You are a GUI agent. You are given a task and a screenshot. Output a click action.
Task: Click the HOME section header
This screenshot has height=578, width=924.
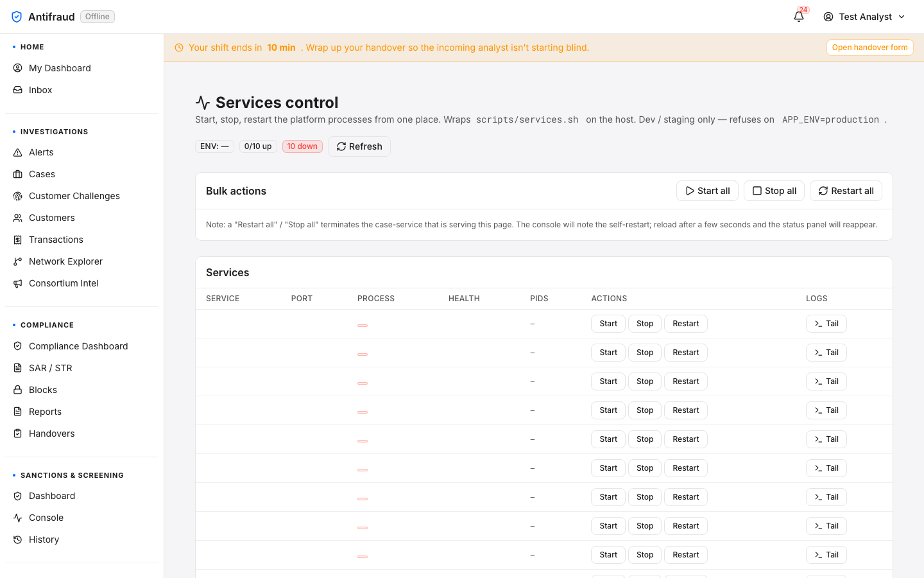coord(32,47)
